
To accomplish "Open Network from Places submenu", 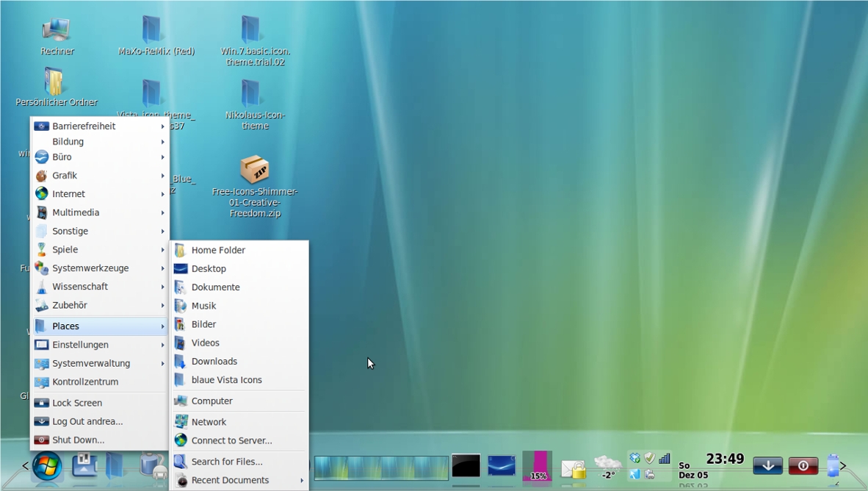I will point(239,423).
